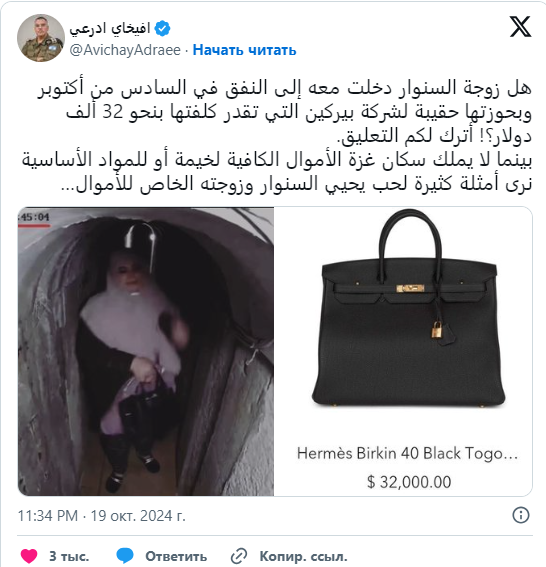Click the chain link copy icon
Viewport: 546px width, 567px height.
click(x=239, y=556)
